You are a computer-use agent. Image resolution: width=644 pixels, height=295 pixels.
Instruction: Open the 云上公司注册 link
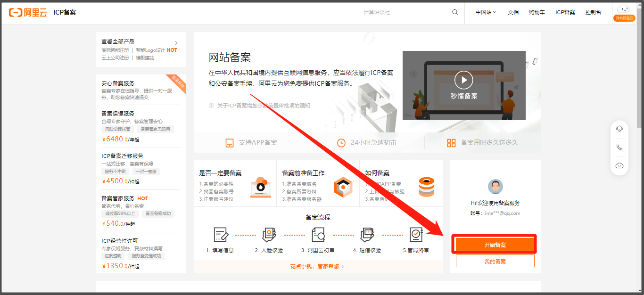point(115,58)
